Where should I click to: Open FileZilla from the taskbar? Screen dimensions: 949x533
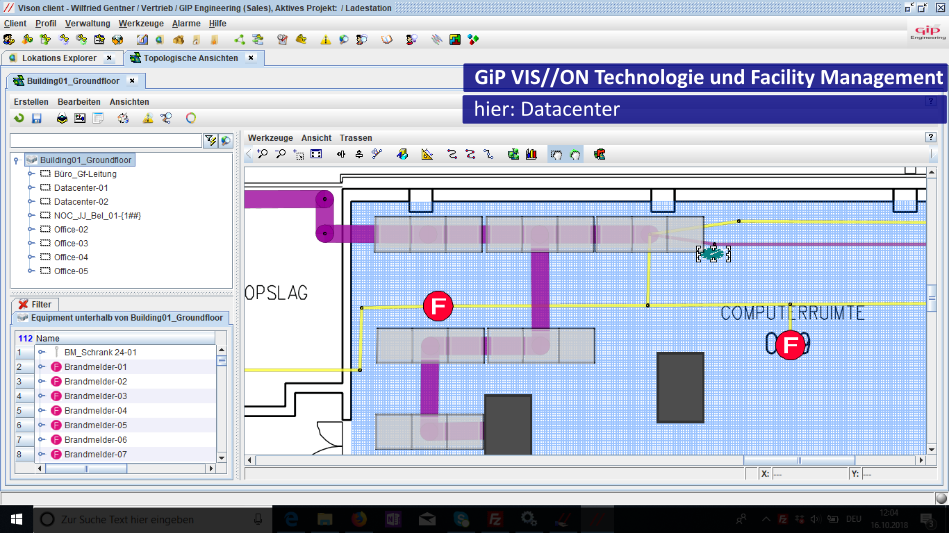[x=495, y=519]
